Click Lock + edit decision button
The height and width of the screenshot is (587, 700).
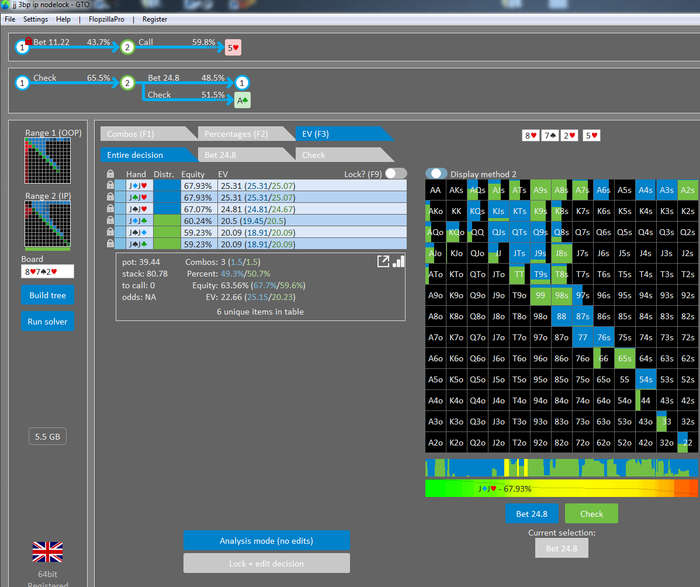tap(267, 563)
